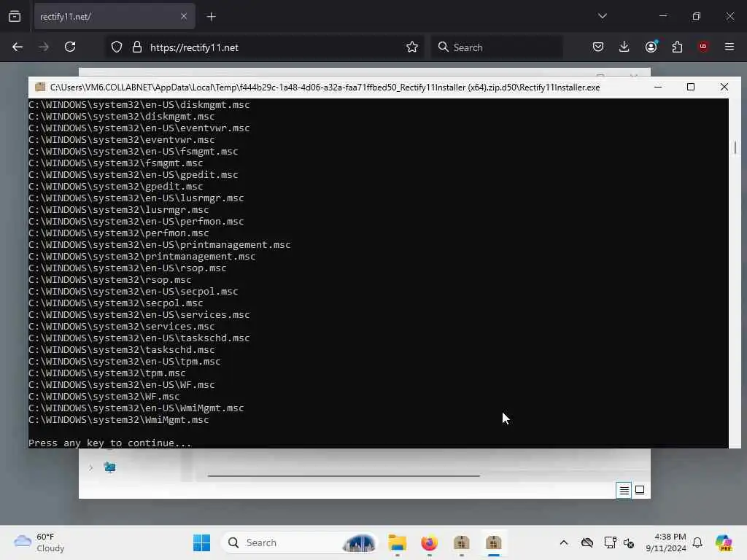Select the network icon in background window
This screenshot has height=560, width=747.
coord(109,467)
